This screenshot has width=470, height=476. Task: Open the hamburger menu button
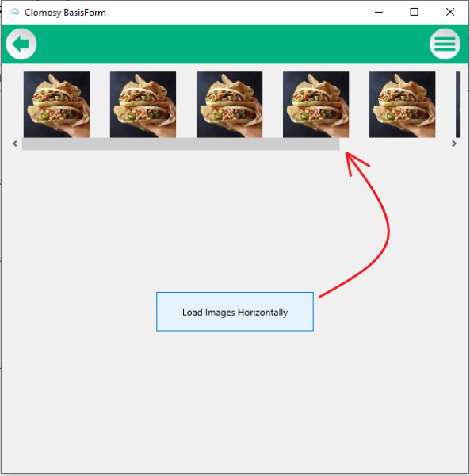coord(445,44)
